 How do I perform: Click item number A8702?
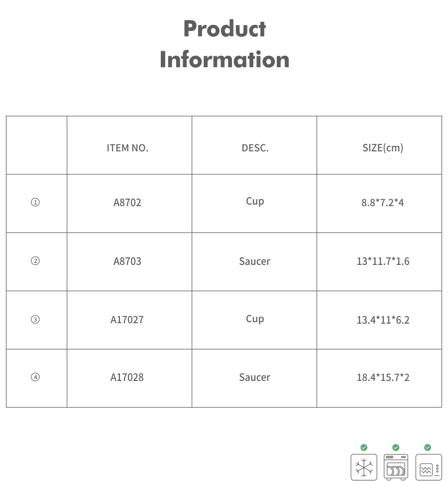click(127, 203)
